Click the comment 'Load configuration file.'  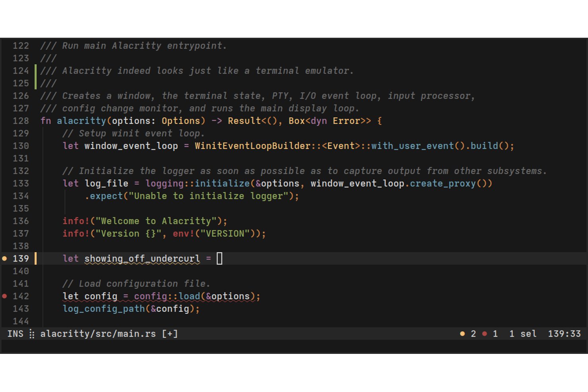point(136,284)
